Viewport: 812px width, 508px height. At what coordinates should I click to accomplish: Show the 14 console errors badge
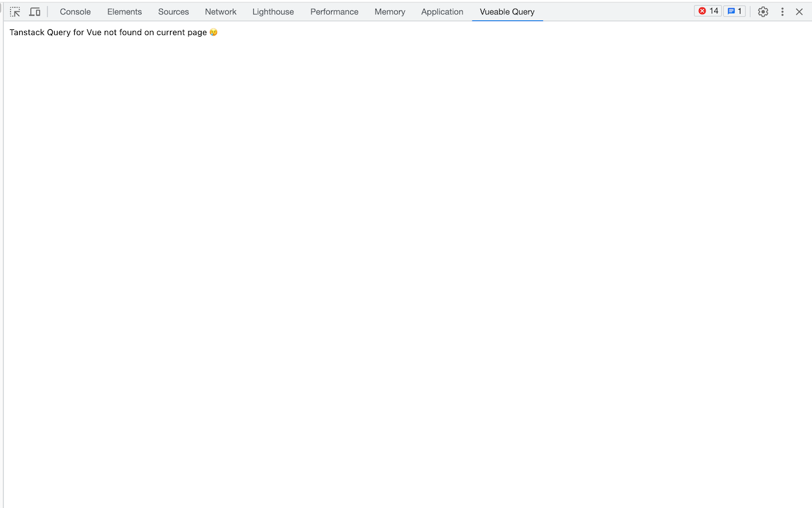pyautogui.click(x=707, y=11)
